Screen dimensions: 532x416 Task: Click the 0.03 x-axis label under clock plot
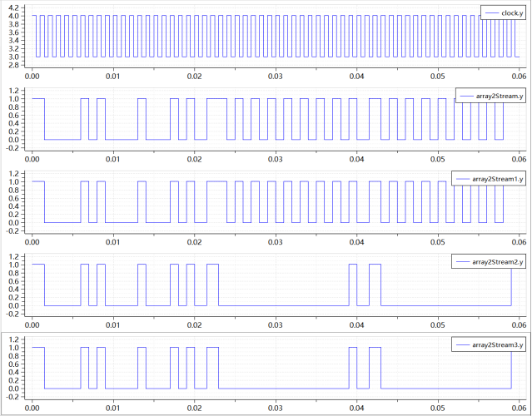276,77
